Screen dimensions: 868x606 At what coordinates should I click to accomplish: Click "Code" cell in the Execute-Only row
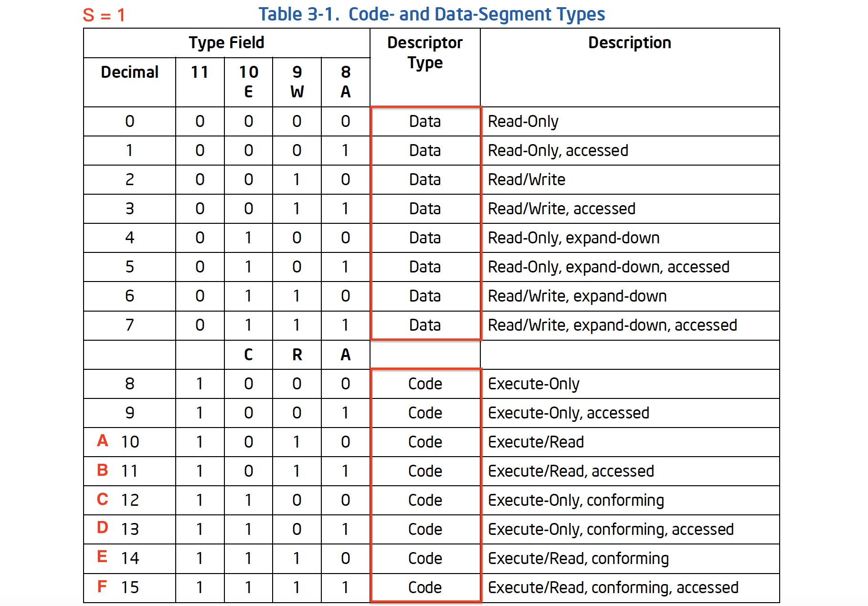(425, 384)
